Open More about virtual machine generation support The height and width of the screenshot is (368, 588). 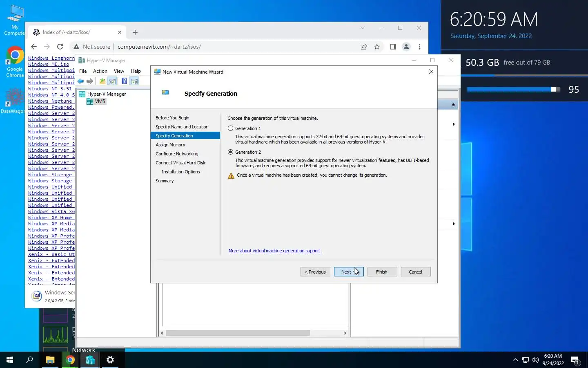tap(275, 251)
